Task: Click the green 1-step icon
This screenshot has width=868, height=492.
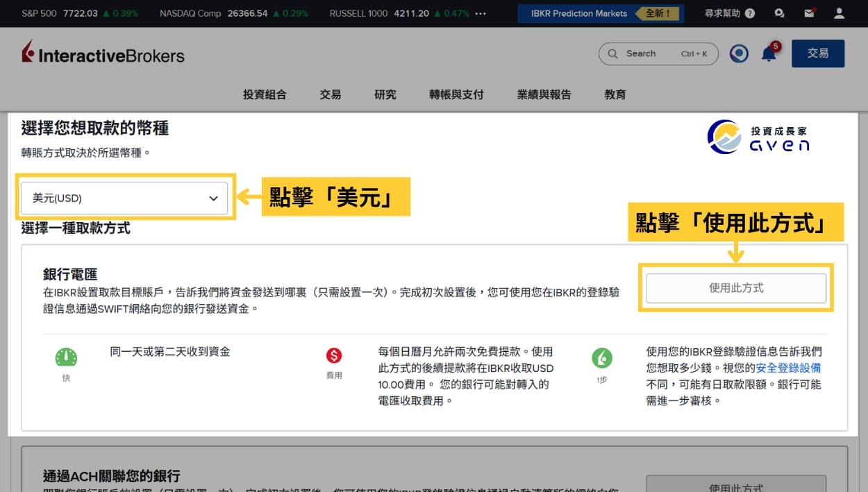Action: [601, 358]
